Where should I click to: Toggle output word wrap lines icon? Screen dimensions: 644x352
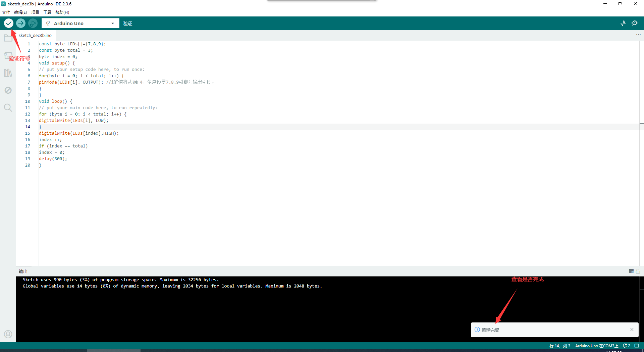click(631, 271)
